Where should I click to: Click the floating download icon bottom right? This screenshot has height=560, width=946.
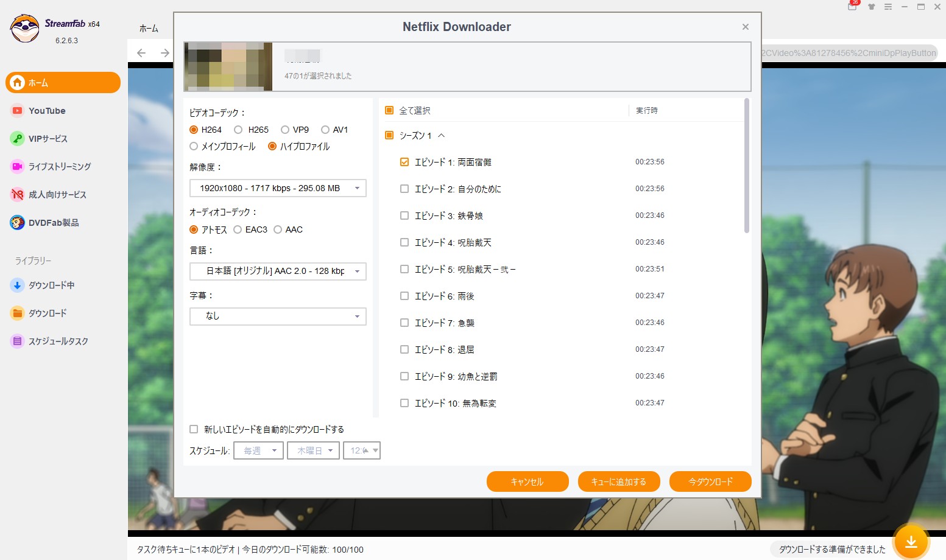pyautogui.click(x=911, y=540)
